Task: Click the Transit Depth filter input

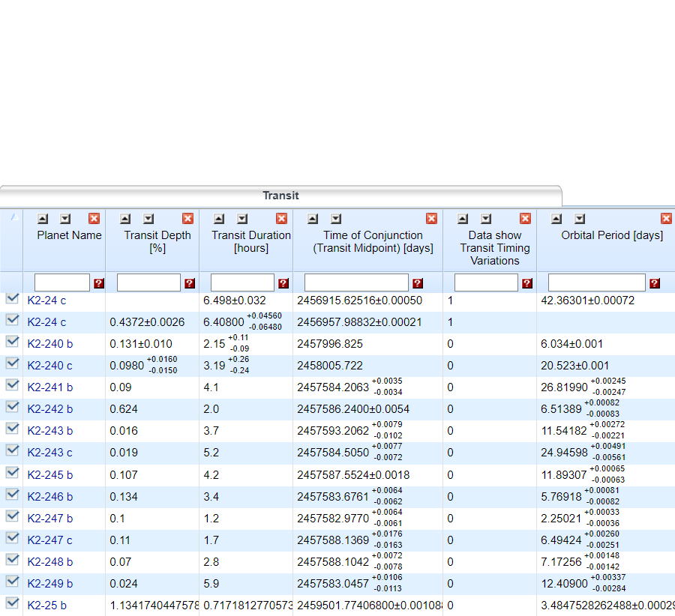Action: (148, 283)
